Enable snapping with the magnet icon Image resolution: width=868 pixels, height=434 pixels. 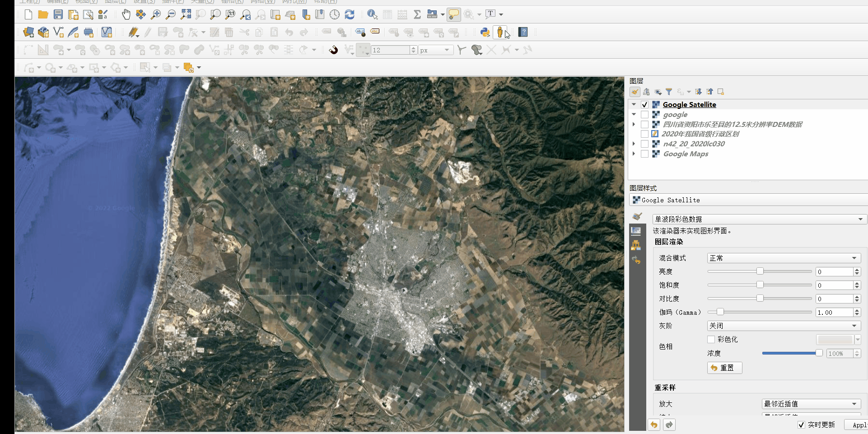pos(334,50)
